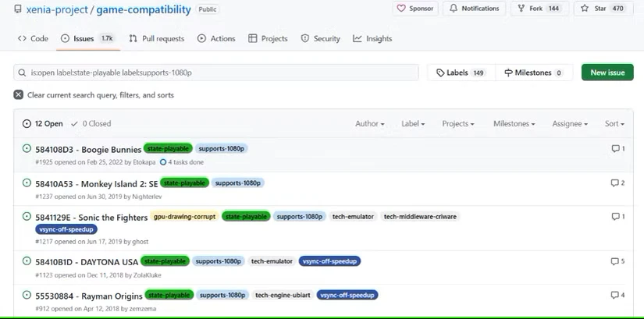Click the Star button
The height and width of the screenshot is (319, 644).
click(x=603, y=9)
